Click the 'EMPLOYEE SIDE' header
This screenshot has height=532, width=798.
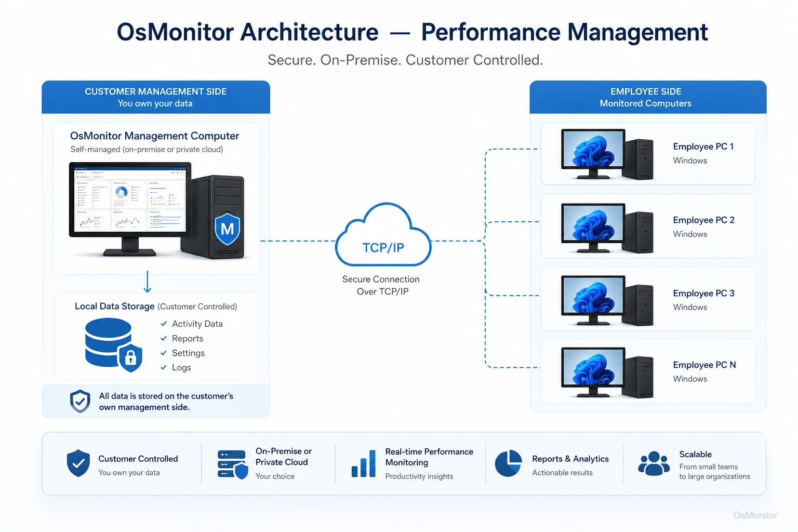click(646, 91)
